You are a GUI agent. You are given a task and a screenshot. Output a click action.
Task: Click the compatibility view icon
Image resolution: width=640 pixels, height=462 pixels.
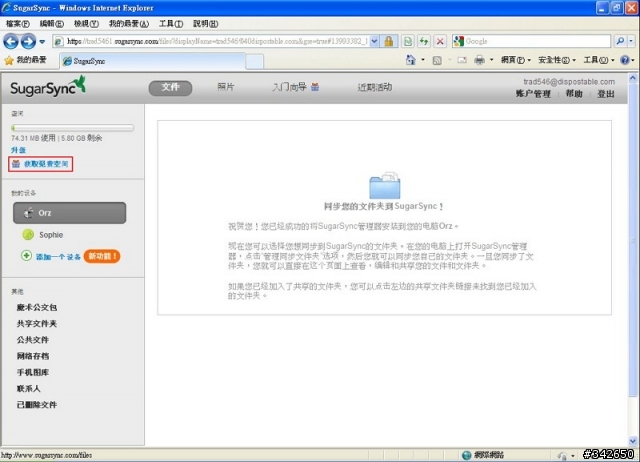(407, 41)
